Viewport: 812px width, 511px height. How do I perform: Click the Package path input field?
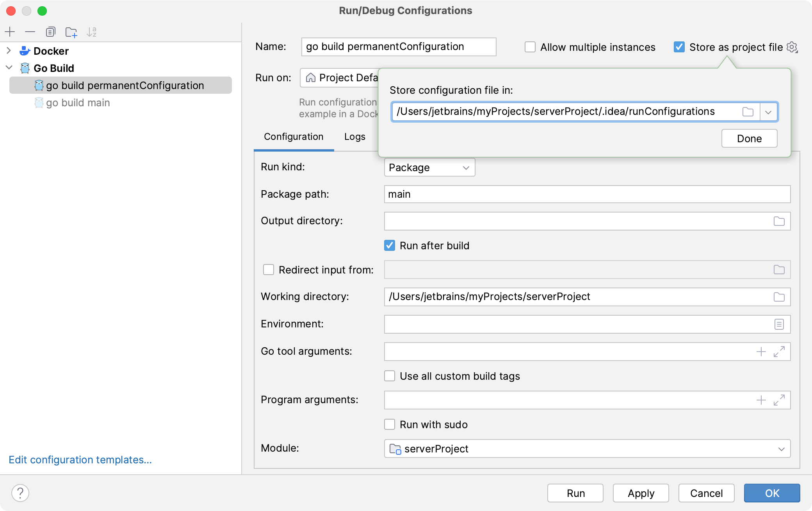pos(586,194)
